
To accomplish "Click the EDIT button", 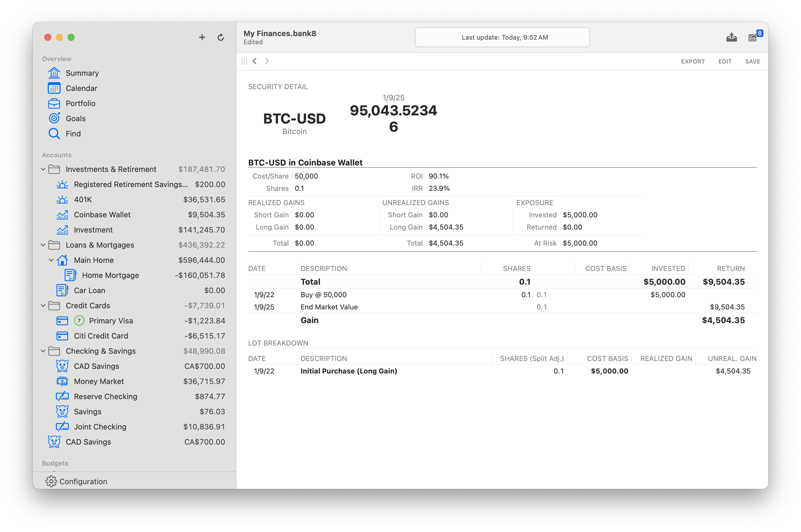I will click(725, 61).
